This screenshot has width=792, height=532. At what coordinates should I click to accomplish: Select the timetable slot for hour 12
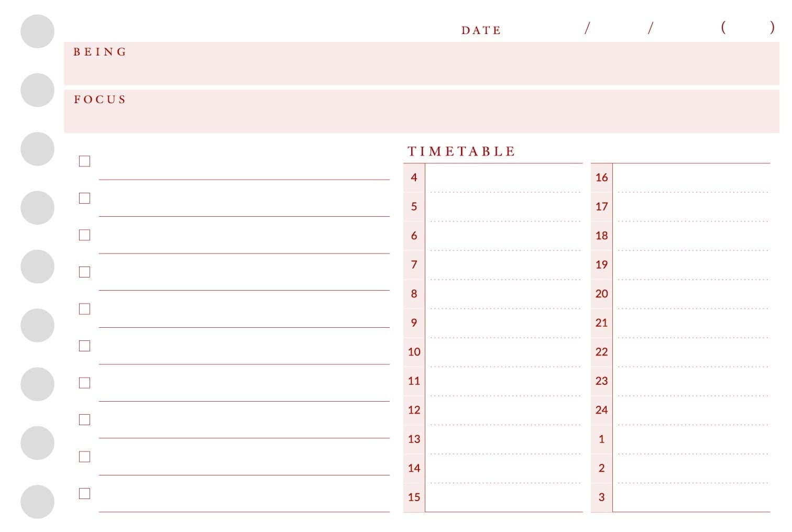pos(493,411)
